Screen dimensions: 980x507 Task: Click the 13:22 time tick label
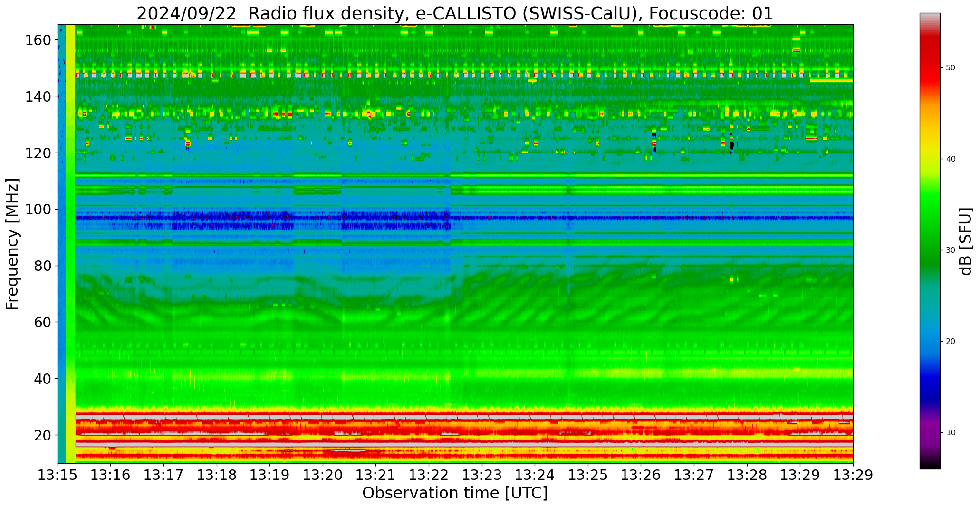click(x=429, y=475)
